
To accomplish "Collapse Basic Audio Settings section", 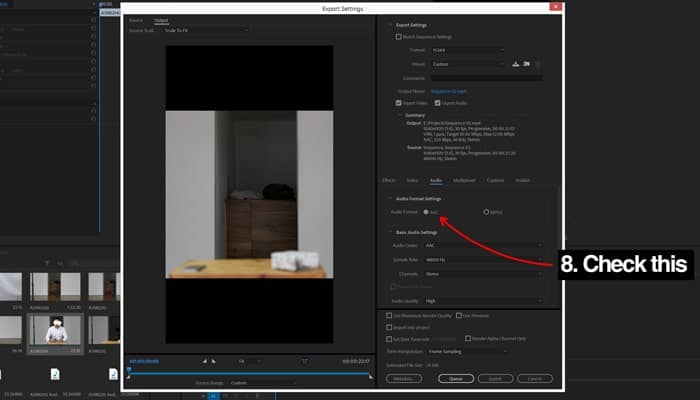I will 390,232.
